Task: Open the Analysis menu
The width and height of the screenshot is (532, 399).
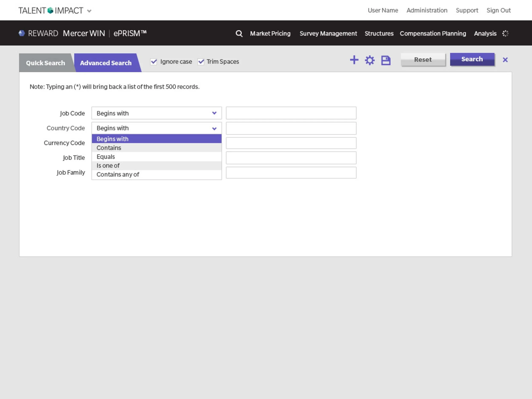Action: coord(485,33)
